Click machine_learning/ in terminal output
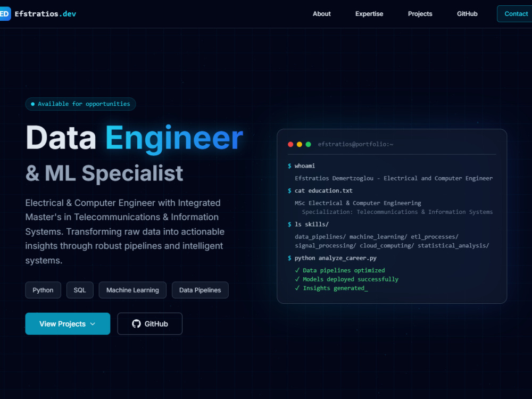Image resolution: width=532 pixels, height=399 pixels. point(378,237)
